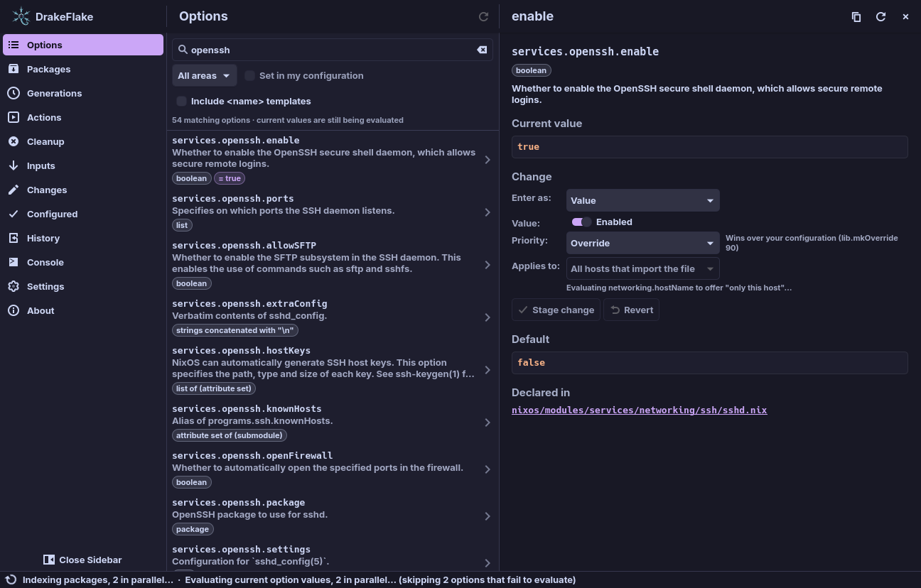Image resolution: width=921 pixels, height=588 pixels.
Task: Select services.openssh.openFirewall option row
Action: (x=333, y=469)
